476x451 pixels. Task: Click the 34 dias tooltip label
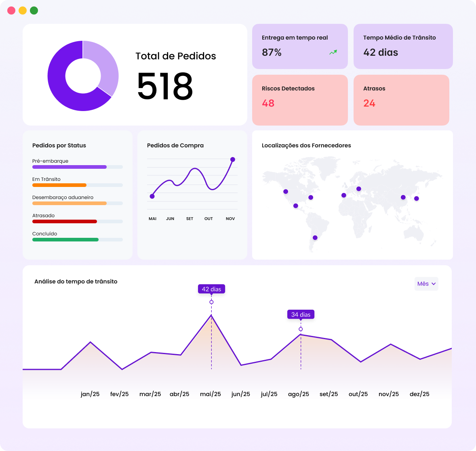(x=301, y=315)
